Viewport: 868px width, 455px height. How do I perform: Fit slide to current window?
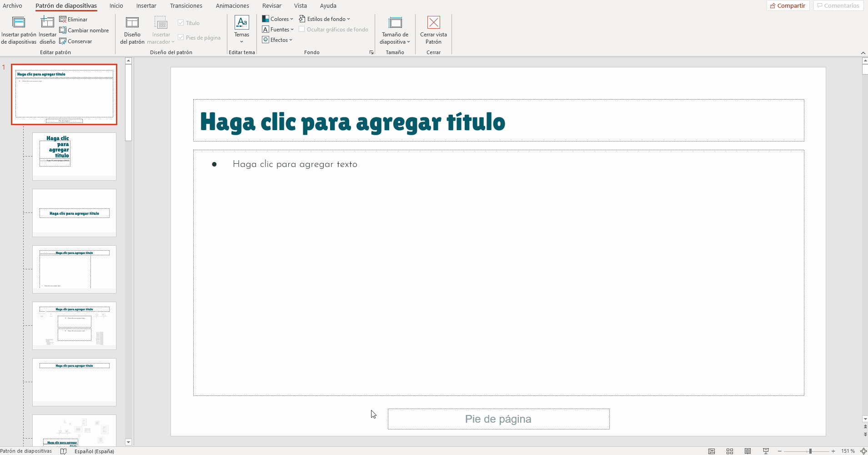(863, 451)
